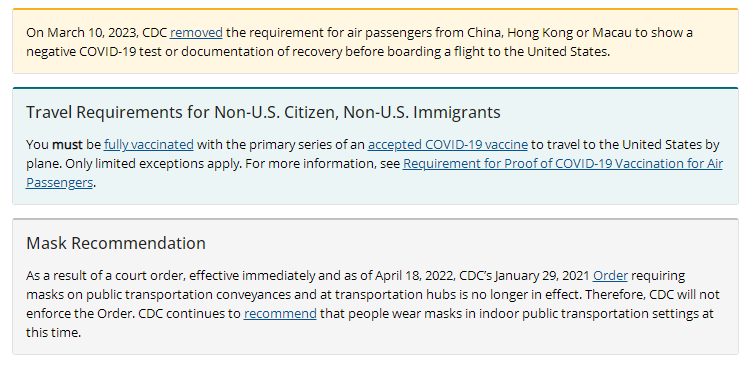Follow the "fully vaccinated" hyperlink

coord(149,144)
